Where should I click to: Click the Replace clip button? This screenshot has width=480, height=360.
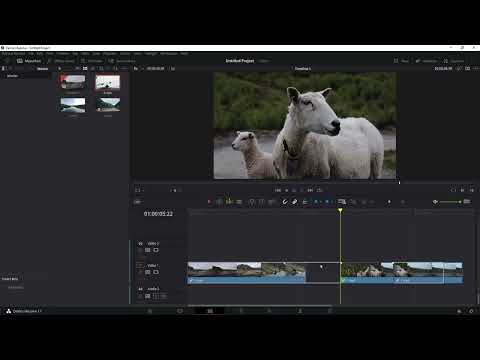click(x=272, y=202)
